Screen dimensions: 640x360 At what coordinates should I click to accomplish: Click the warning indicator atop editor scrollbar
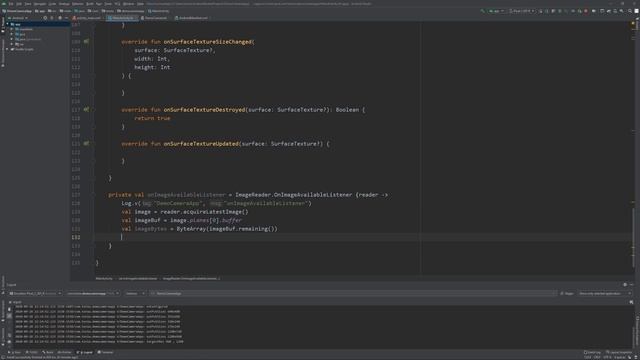(633, 23)
